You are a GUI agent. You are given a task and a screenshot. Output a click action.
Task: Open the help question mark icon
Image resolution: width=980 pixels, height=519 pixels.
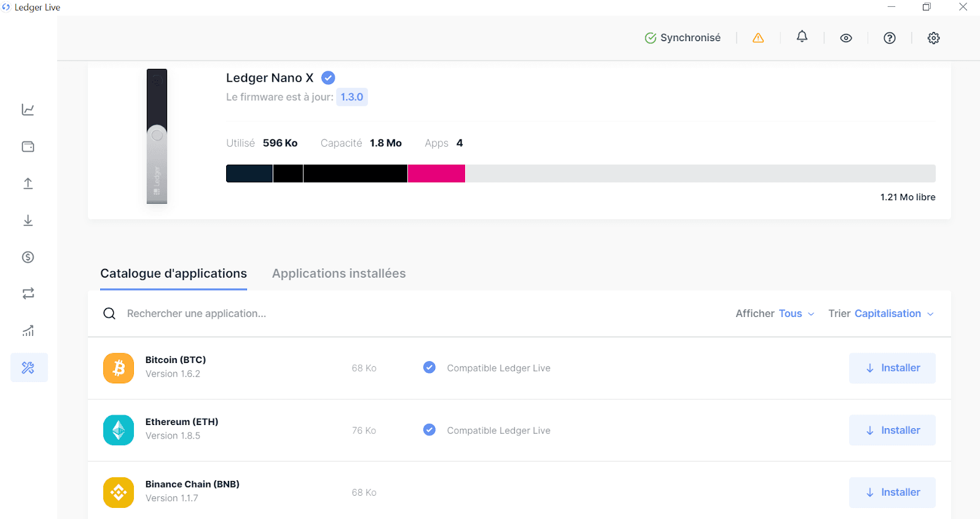click(x=889, y=38)
